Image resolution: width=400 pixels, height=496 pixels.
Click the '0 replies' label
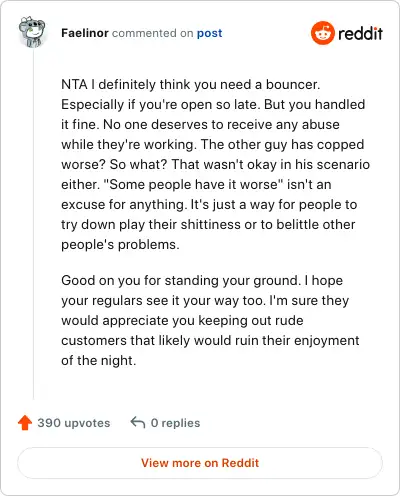175,423
